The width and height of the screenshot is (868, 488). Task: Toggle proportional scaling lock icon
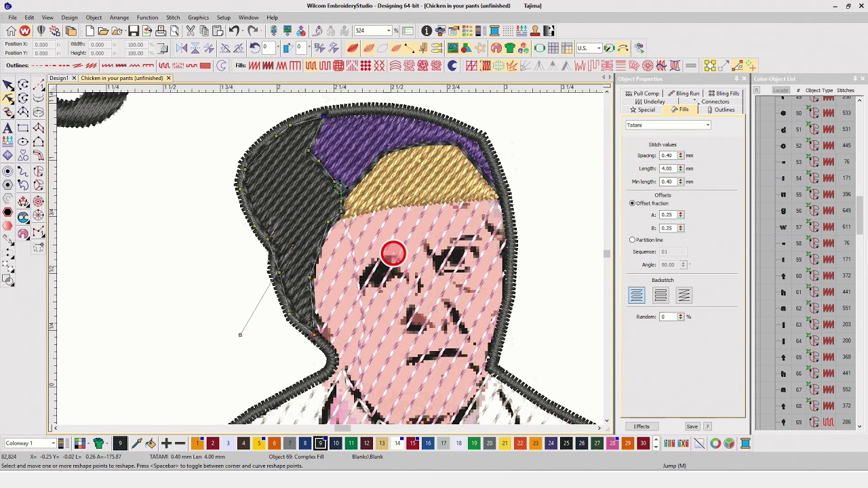(x=163, y=49)
